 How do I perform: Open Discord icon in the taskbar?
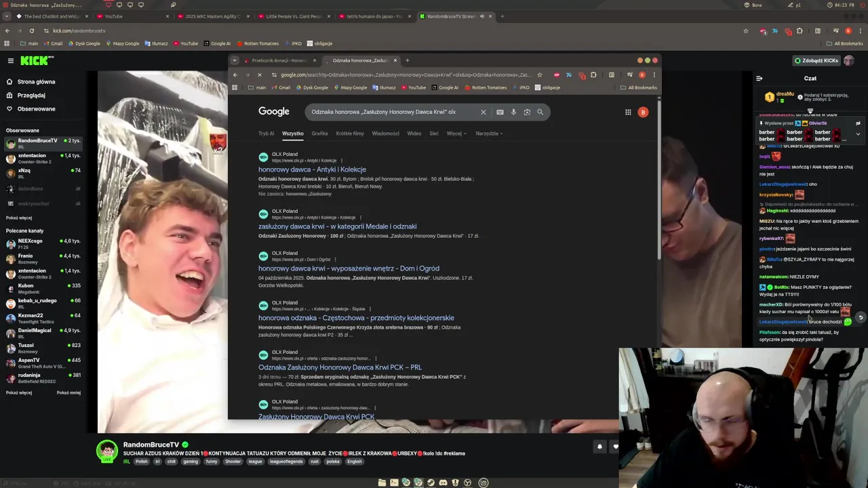point(443,483)
